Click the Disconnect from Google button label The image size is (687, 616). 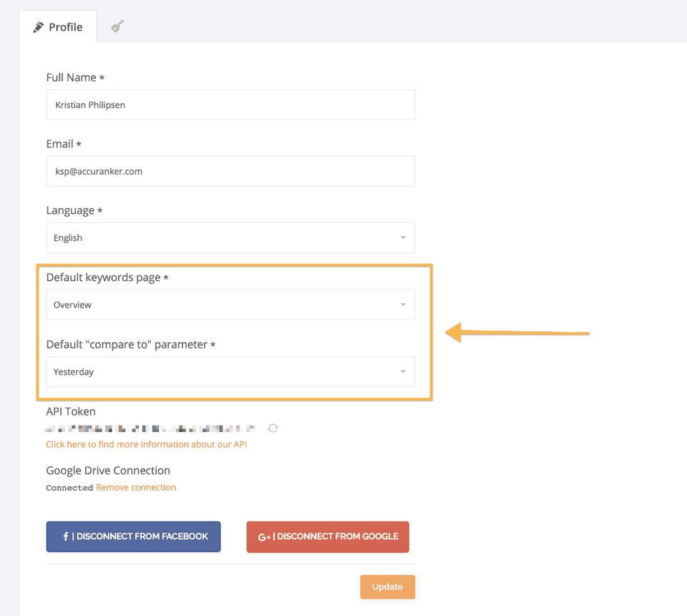click(x=337, y=537)
